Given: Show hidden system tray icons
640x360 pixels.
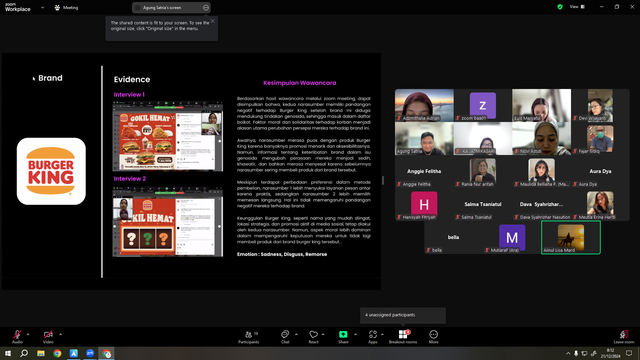Looking at the screenshot, I should [568, 353].
